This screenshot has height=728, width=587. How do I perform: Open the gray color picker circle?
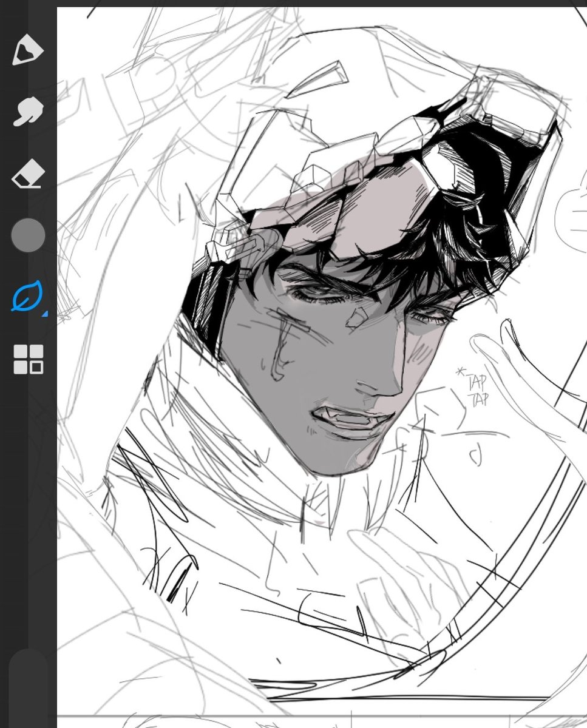[29, 235]
